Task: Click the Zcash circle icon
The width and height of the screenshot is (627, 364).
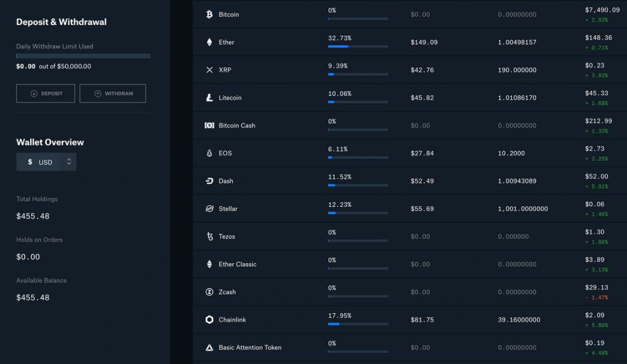Action: tap(209, 292)
